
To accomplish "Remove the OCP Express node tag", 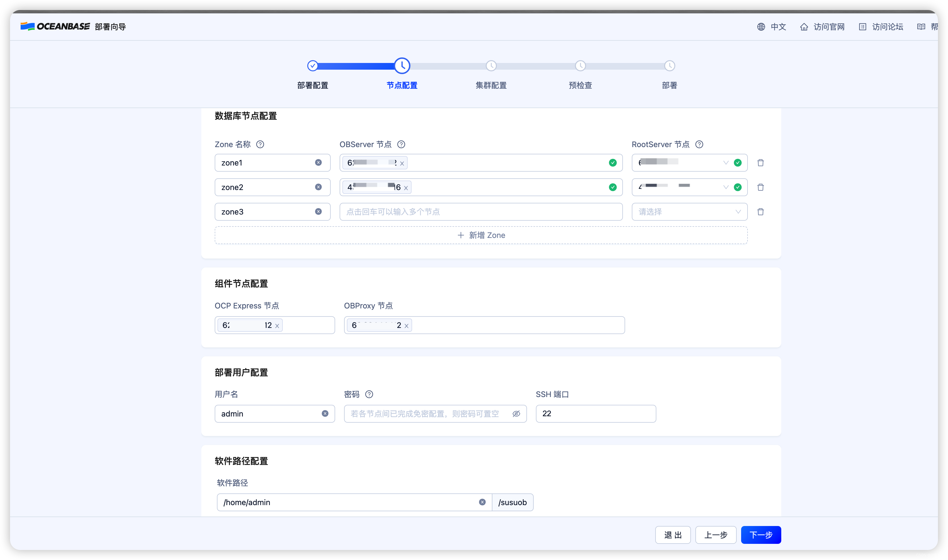I will 277,326.
